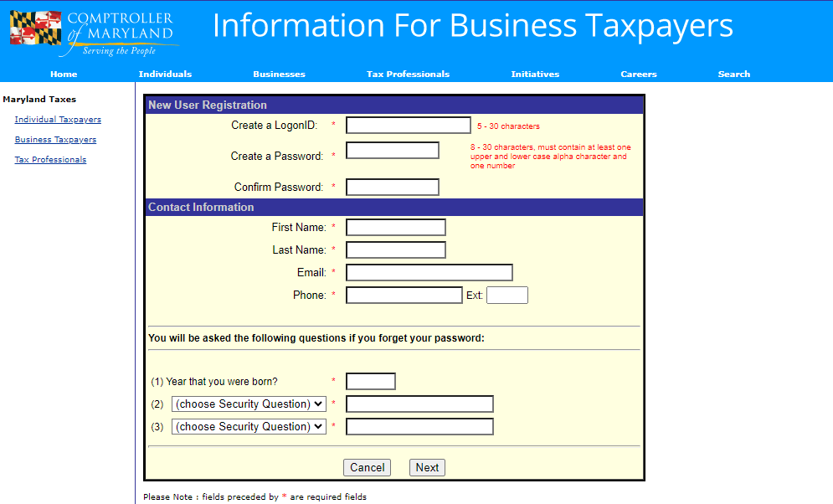Focus the Create a Password field
833x504 pixels.
pyautogui.click(x=393, y=151)
